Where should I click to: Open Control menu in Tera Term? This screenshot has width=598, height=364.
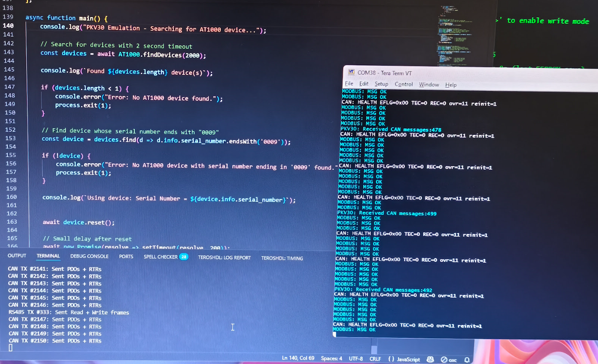click(404, 84)
